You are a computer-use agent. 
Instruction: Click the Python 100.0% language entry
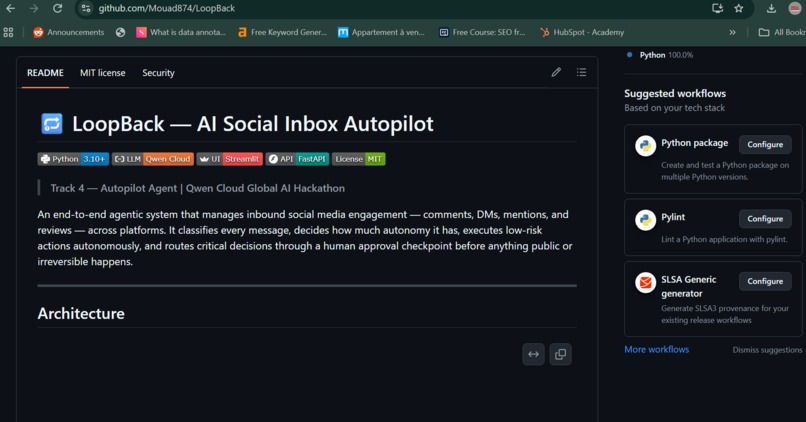[x=660, y=55]
